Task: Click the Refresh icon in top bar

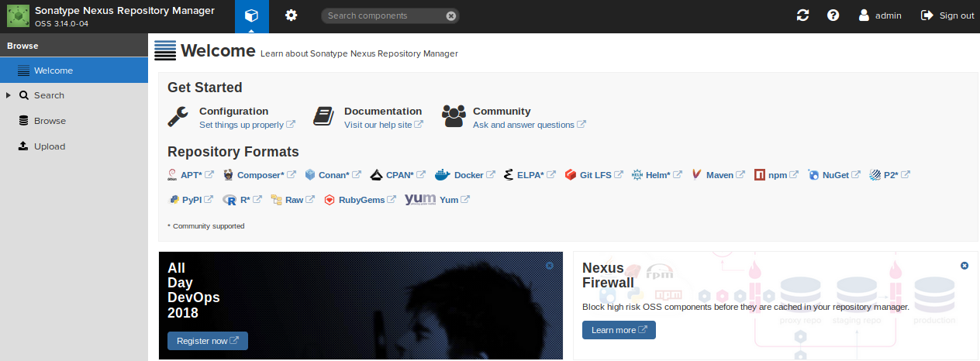Action: point(802,15)
